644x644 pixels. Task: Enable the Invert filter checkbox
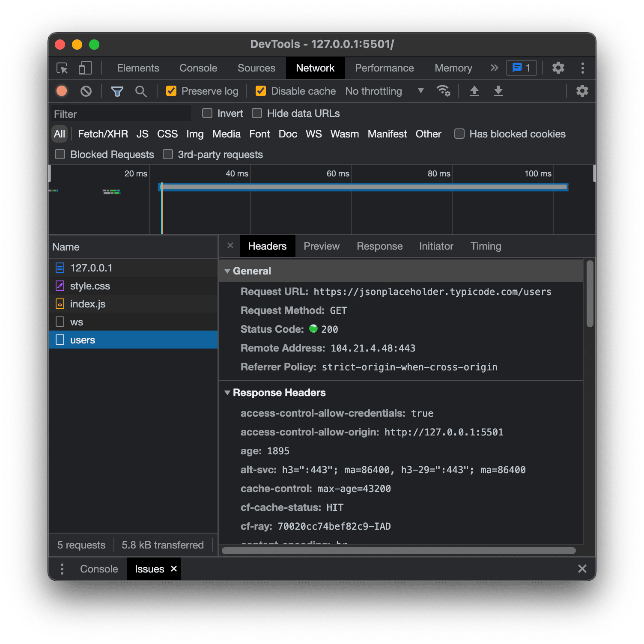coord(207,113)
